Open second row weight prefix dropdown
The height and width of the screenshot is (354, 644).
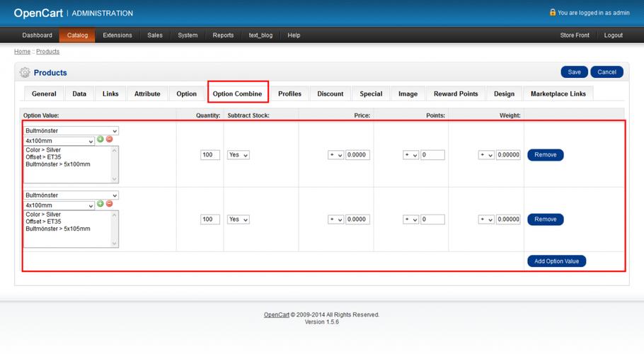tap(485, 219)
